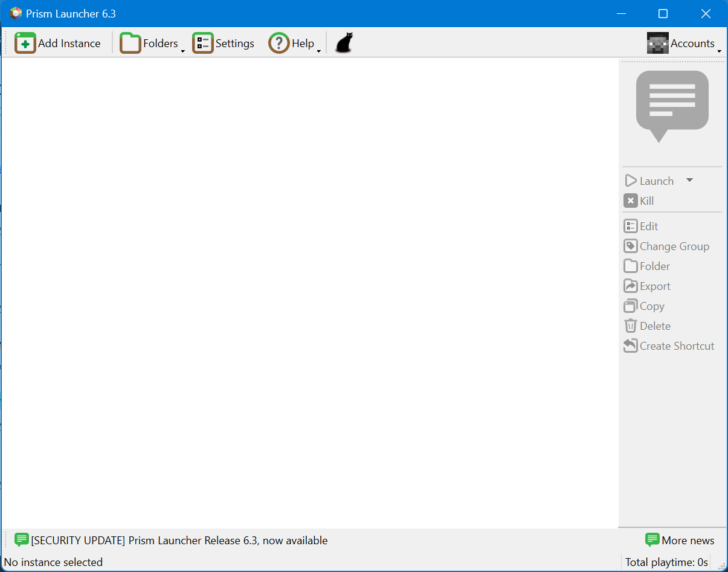Click the No instance selected status text

click(x=53, y=562)
